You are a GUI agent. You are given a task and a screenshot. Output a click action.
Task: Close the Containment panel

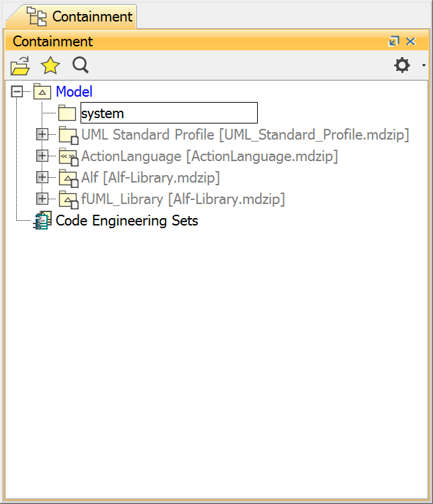tap(411, 42)
